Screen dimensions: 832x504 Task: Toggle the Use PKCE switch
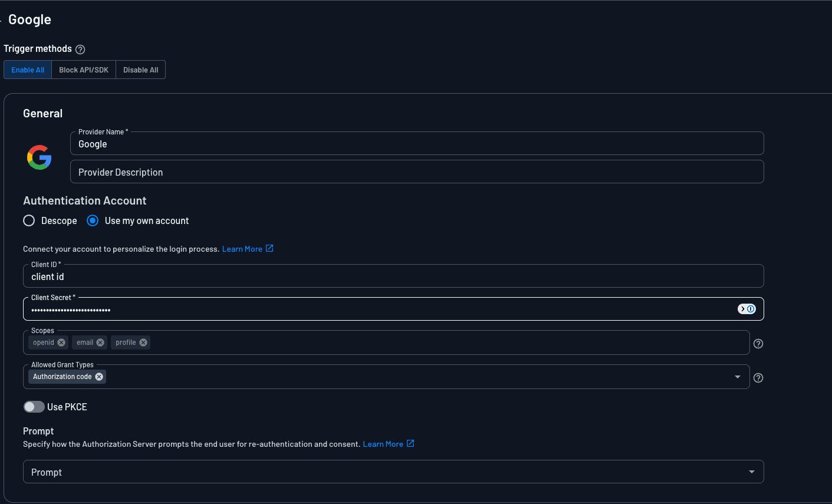pyautogui.click(x=34, y=407)
